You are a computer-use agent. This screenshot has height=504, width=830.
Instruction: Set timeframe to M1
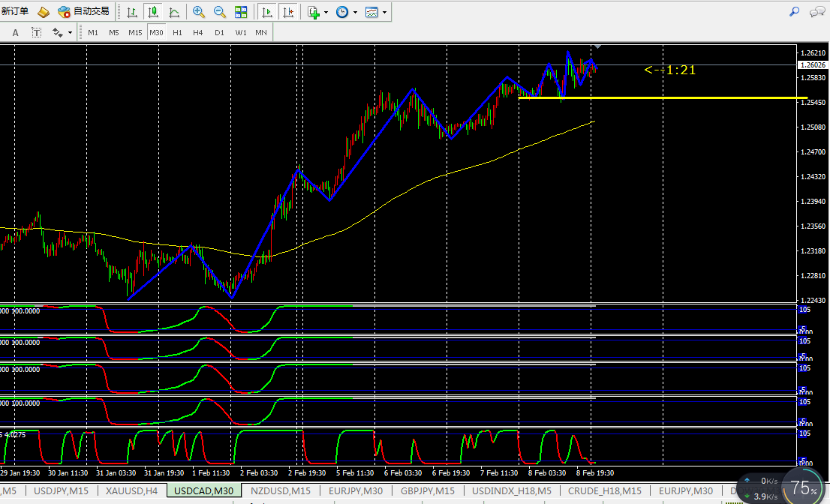pyautogui.click(x=92, y=33)
